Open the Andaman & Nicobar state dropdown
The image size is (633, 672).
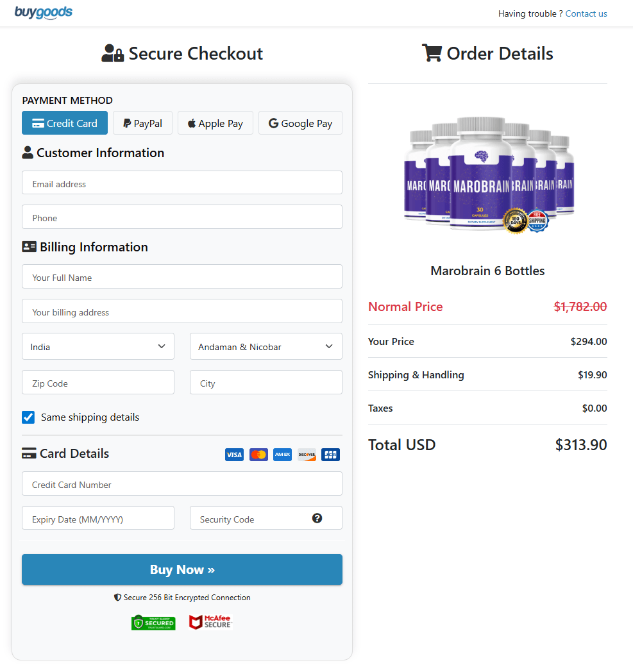click(x=266, y=346)
